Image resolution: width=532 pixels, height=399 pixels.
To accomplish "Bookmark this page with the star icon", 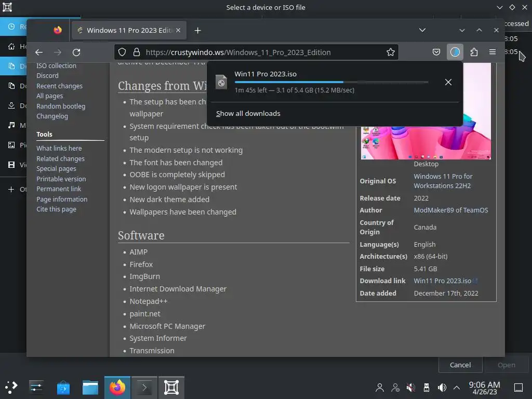I will (x=391, y=52).
